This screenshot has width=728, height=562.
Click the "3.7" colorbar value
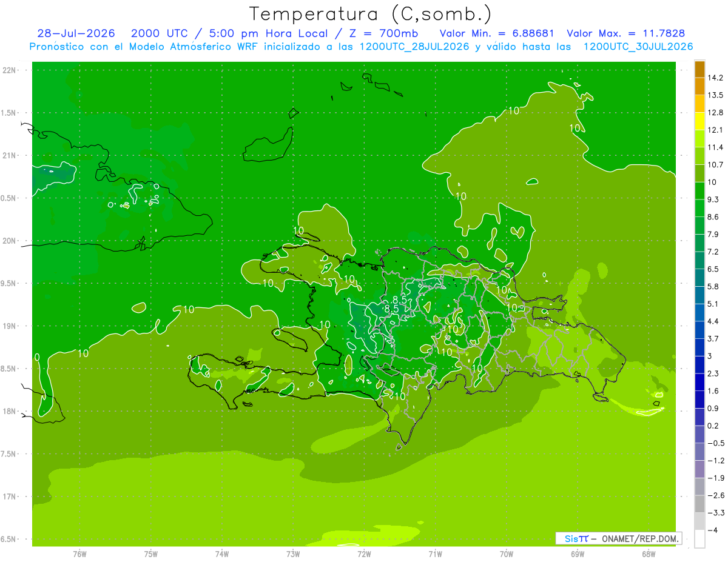click(x=713, y=338)
